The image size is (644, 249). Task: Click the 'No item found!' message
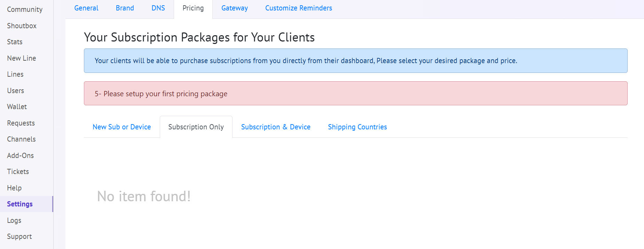pyautogui.click(x=144, y=196)
